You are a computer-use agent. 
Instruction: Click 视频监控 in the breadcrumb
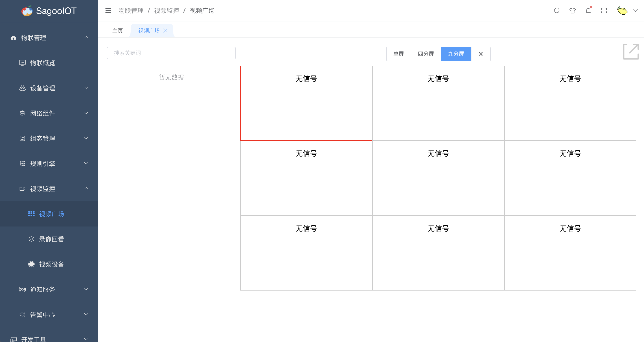[166, 11]
